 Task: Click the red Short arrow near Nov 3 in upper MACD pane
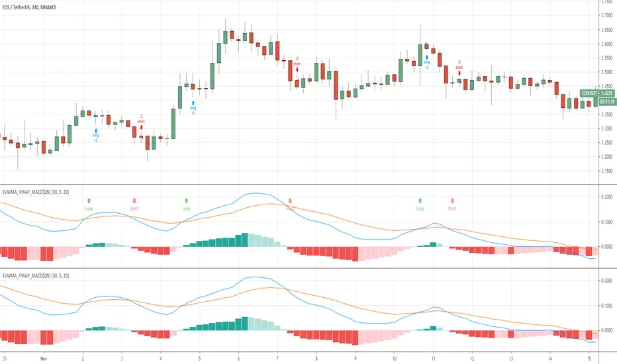134,200
